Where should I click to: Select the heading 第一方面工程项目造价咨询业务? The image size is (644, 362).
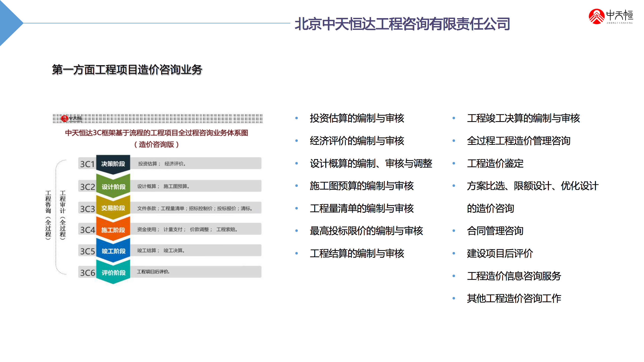point(127,70)
